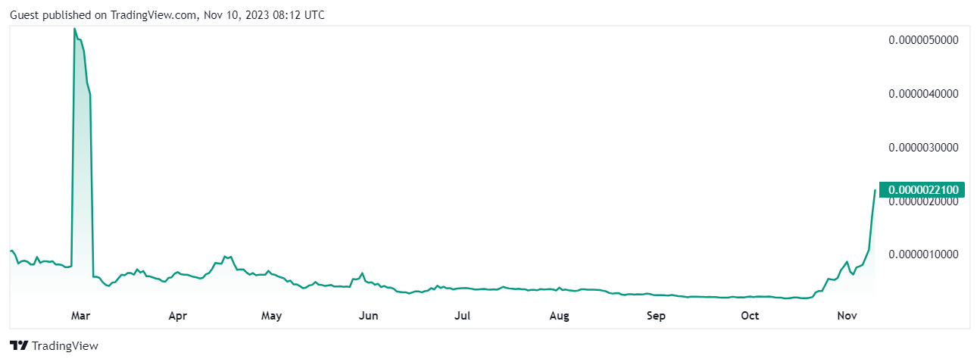This screenshot has width=980, height=362.
Task: Click the May time axis label
Action: point(270,316)
